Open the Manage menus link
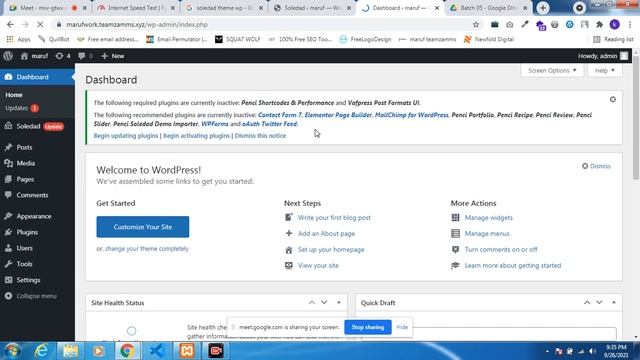The width and height of the screenshot is (640, 360). click(487, 233)
